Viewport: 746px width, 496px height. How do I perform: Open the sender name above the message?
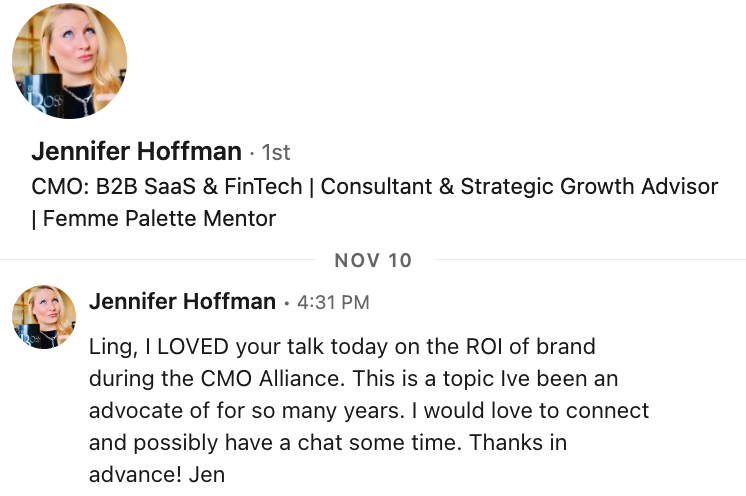point(181,301)
